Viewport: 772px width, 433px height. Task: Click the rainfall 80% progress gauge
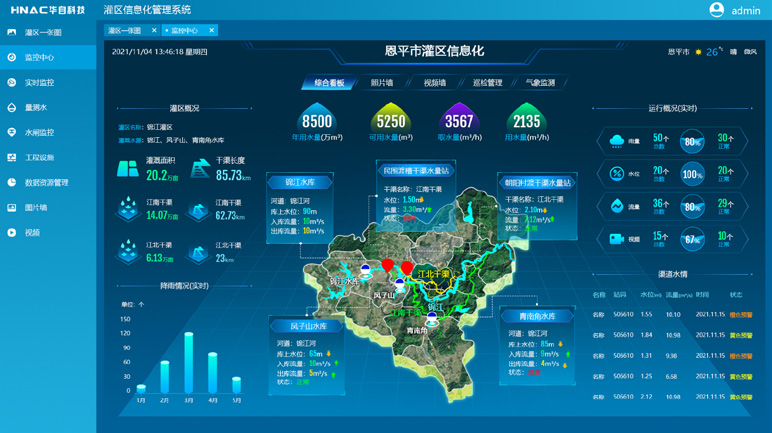point(692,142)
